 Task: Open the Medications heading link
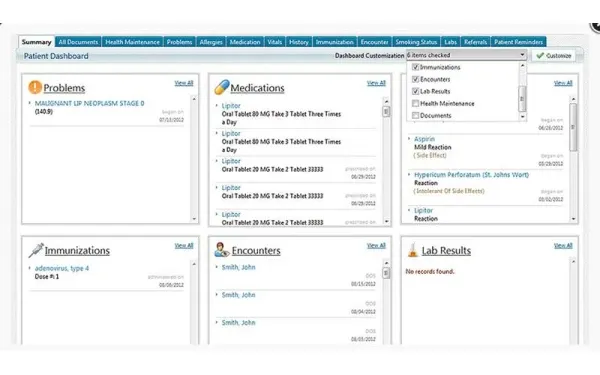coord(257,88)
